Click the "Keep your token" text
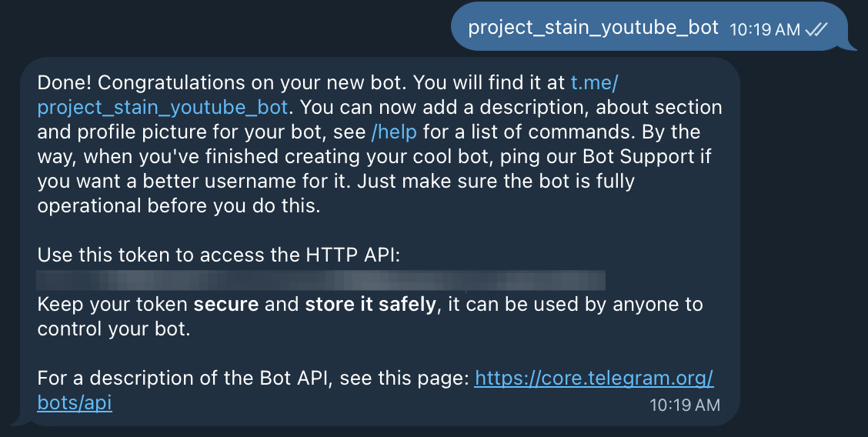The image size is (868, 437). 112,304
